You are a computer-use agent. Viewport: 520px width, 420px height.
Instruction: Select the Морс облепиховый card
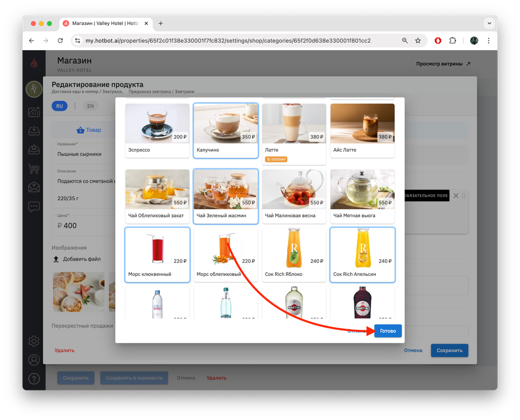225,255
